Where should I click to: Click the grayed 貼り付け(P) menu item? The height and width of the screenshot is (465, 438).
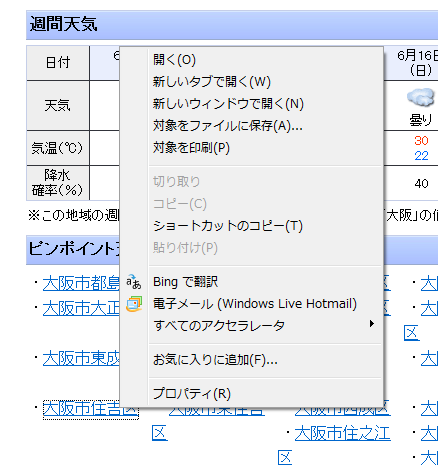251,248
